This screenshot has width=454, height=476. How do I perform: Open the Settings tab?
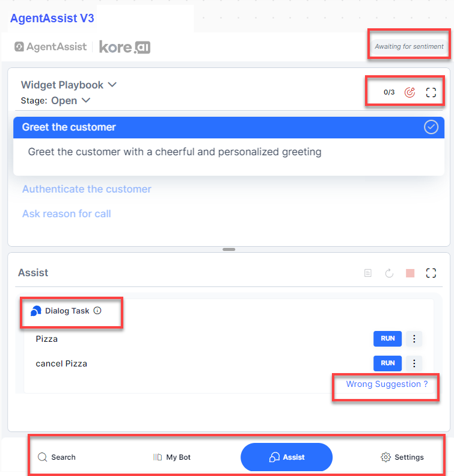(x=402, y=457)
